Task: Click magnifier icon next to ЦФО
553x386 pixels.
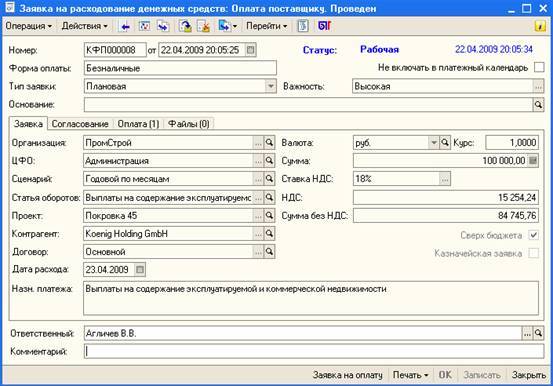Action: point(269,161)
